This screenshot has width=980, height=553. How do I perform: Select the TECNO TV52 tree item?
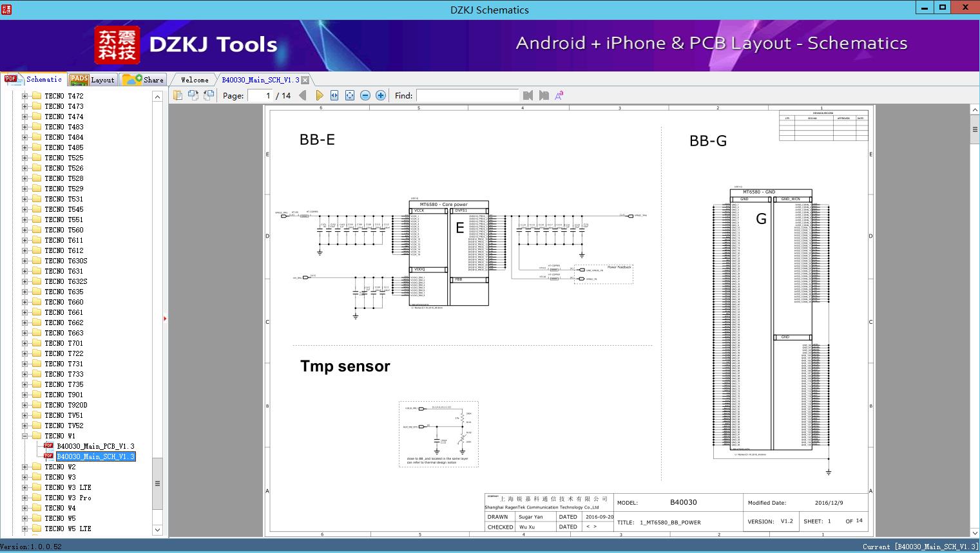(x=64, y=426)
